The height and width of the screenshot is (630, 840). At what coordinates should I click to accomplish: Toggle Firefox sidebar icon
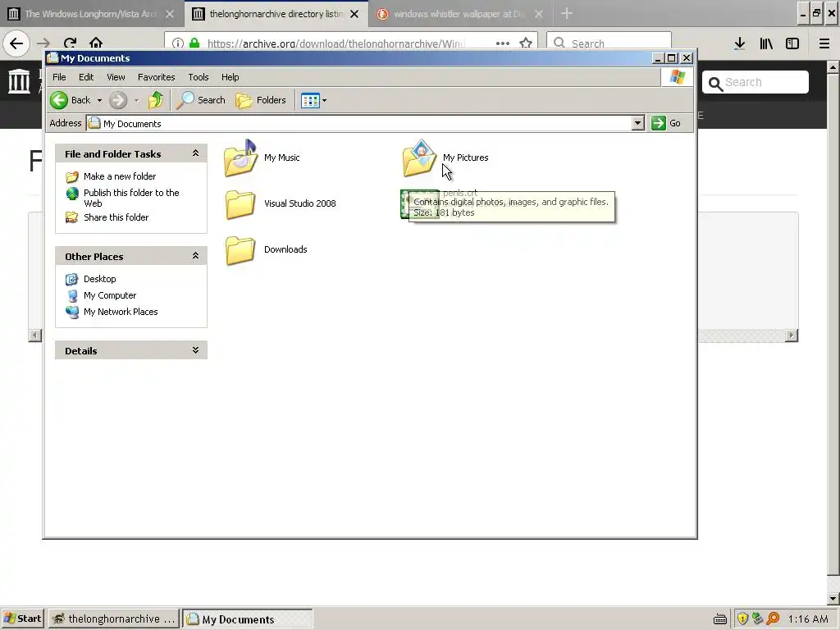point(792,43)
